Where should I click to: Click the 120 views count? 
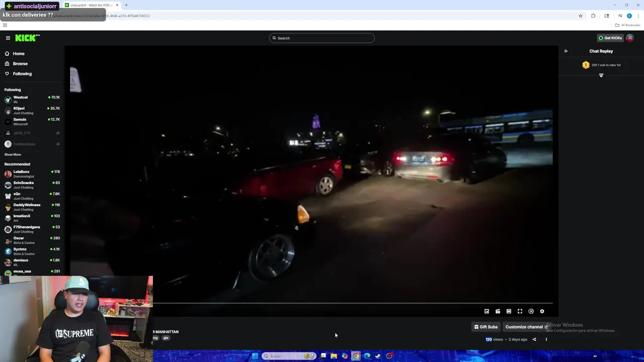click(x=494, y=339)
